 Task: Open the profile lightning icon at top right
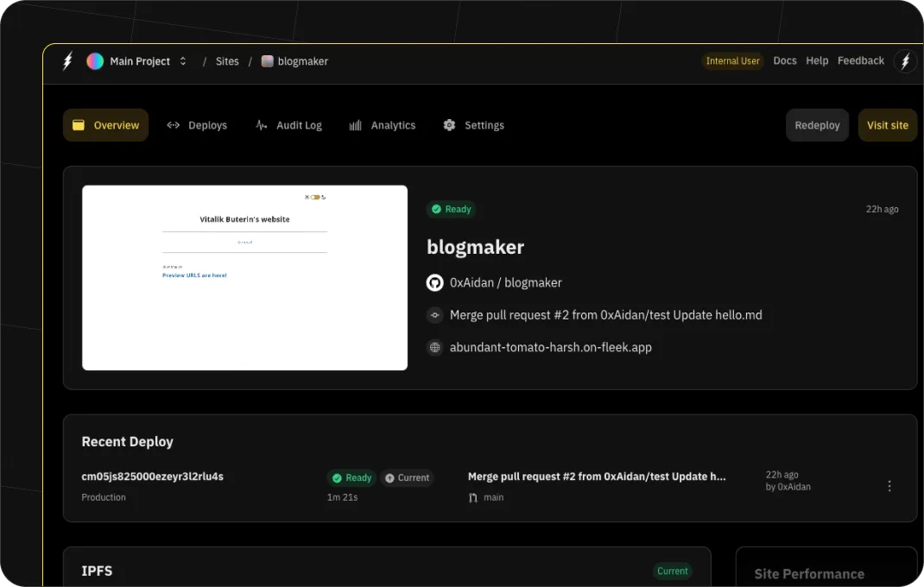905,61
